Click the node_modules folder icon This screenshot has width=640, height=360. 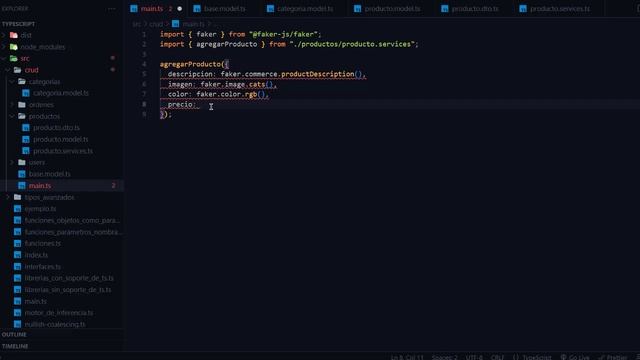tap(14, 47)
